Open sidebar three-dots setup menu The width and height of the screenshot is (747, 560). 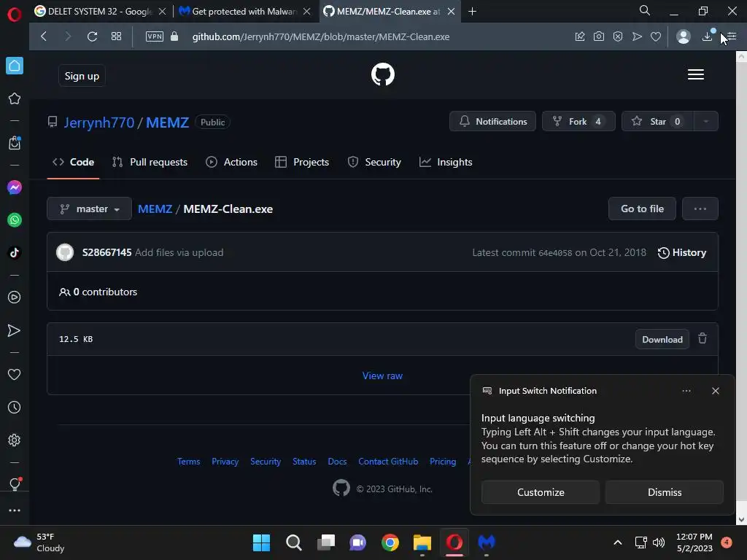click(15, 510)
